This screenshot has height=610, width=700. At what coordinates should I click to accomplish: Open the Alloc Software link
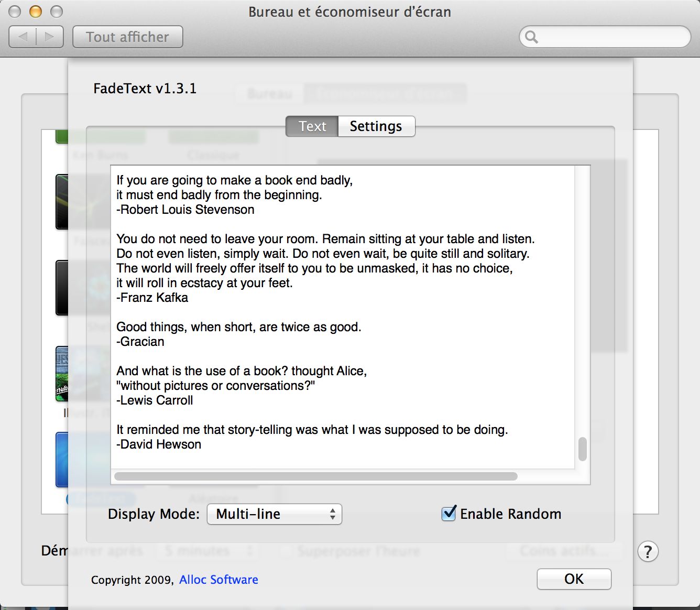coord(218,580)
